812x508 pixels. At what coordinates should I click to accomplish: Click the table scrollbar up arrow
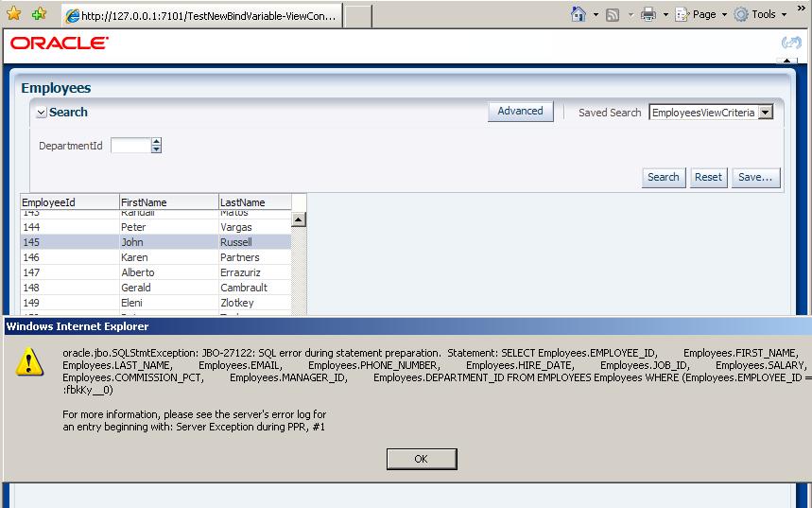coord(299,219)
